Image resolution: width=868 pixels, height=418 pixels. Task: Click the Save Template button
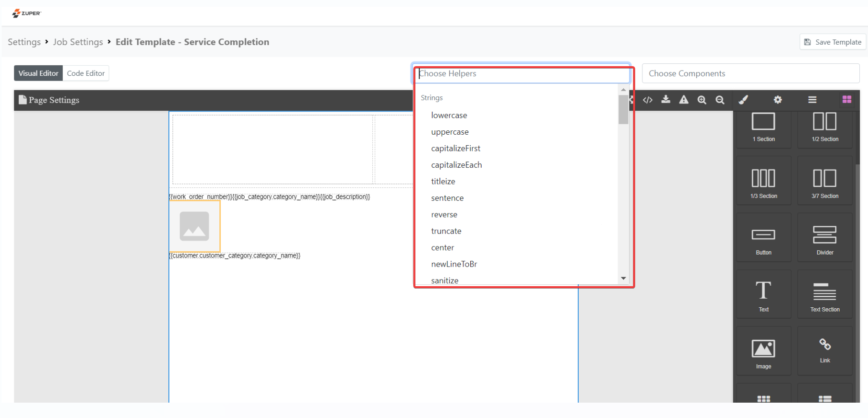(x=832, y=42)
